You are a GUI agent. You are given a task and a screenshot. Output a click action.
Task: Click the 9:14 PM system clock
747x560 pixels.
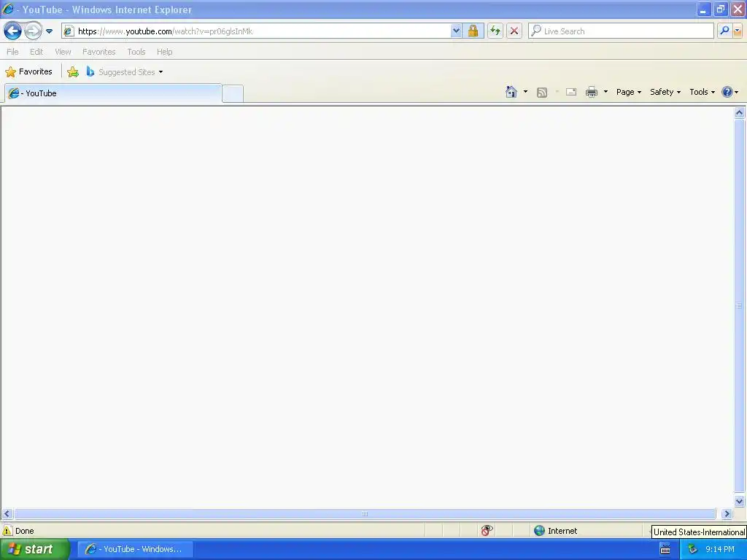coord(720,550)
